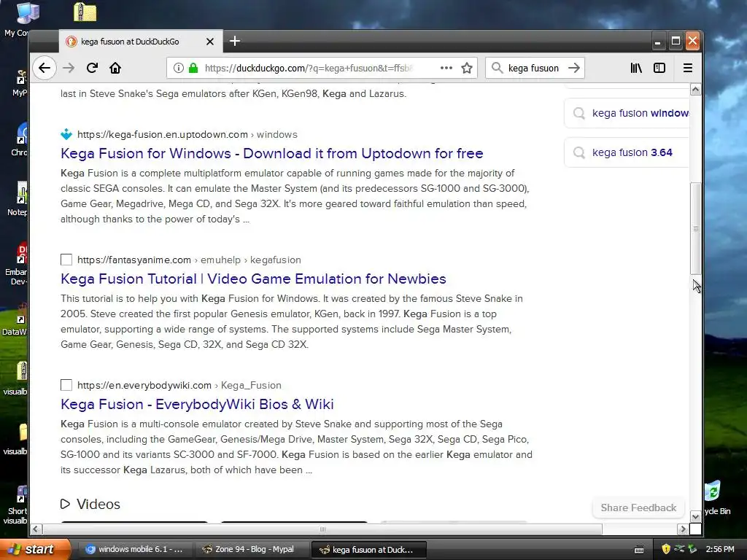Viewport: 747px width, 560px height.
Task: Select kega fusuon taskbar button
Action: pos(368,550)
